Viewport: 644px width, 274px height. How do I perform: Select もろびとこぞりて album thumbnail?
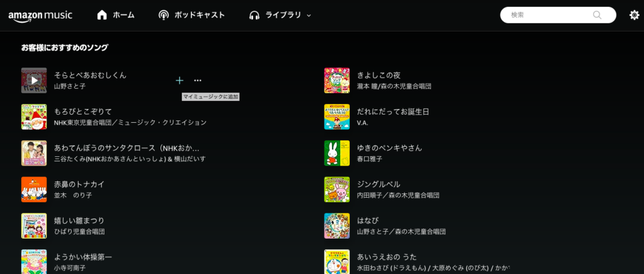pyautogui.click(x=34, y=117)
